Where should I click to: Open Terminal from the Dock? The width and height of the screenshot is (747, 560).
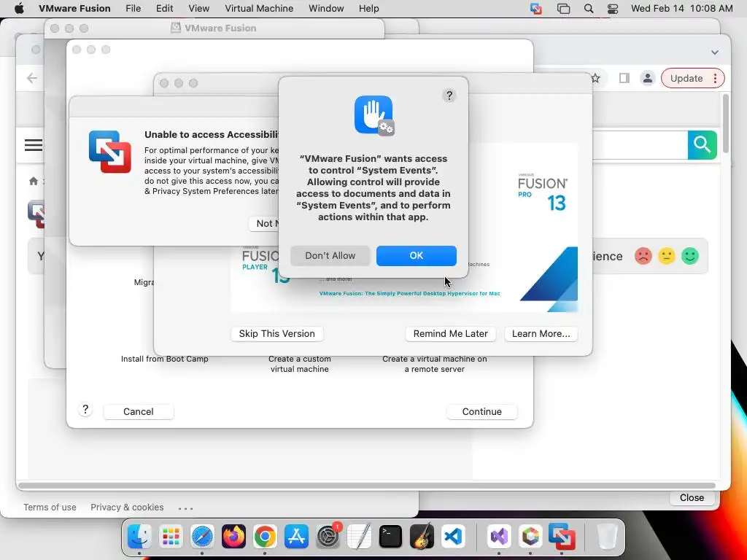point(390,537)
